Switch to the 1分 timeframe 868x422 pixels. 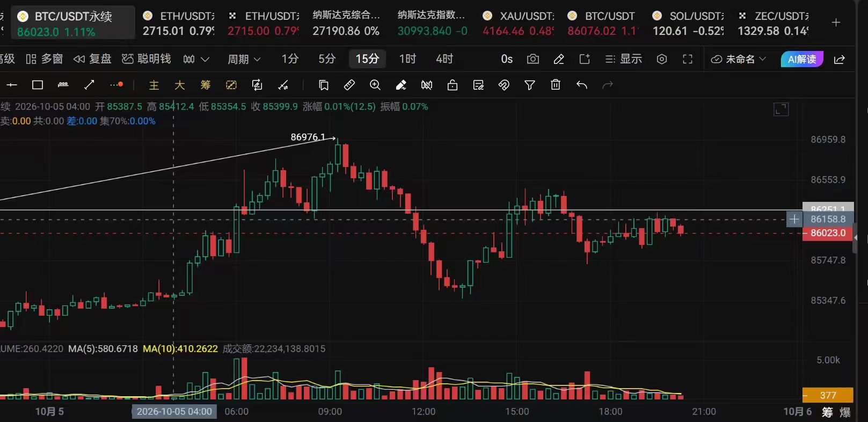click(290, 59)
